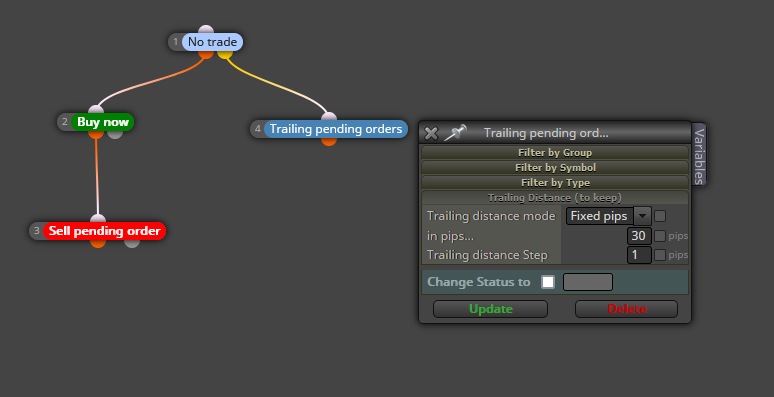Screen dimensions: 774x397
Task: Open the Variables side tab
Action: click(x=699, y=155)
